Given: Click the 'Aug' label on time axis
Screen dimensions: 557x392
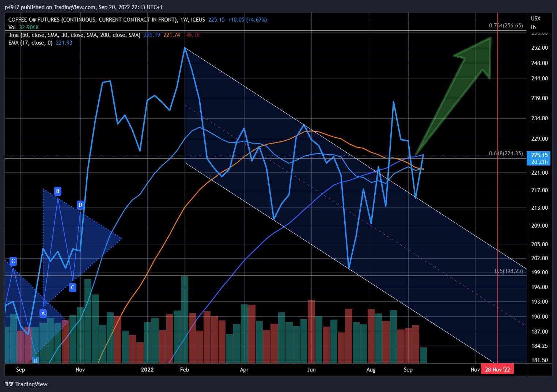Looking at the screenshot, I should point(371,370).
